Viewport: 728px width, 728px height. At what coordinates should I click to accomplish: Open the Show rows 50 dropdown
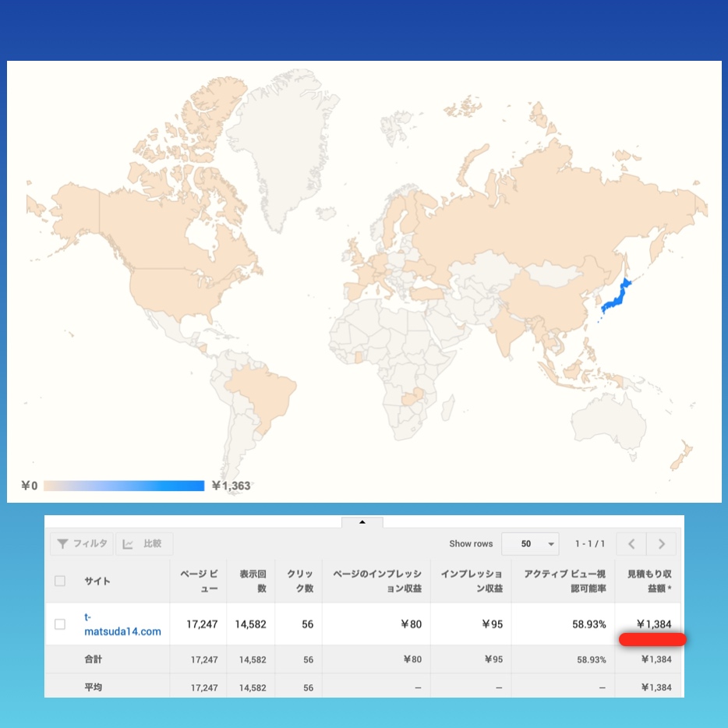[530, 544]
